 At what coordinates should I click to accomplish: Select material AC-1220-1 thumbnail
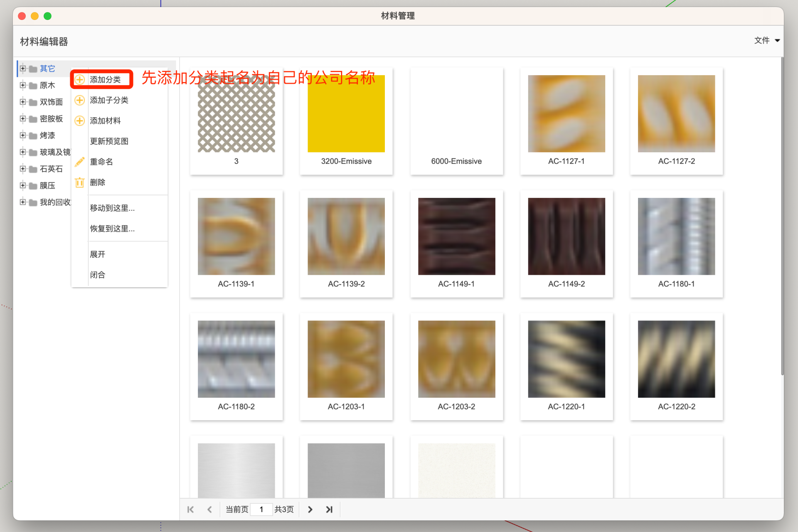point(566,359)
